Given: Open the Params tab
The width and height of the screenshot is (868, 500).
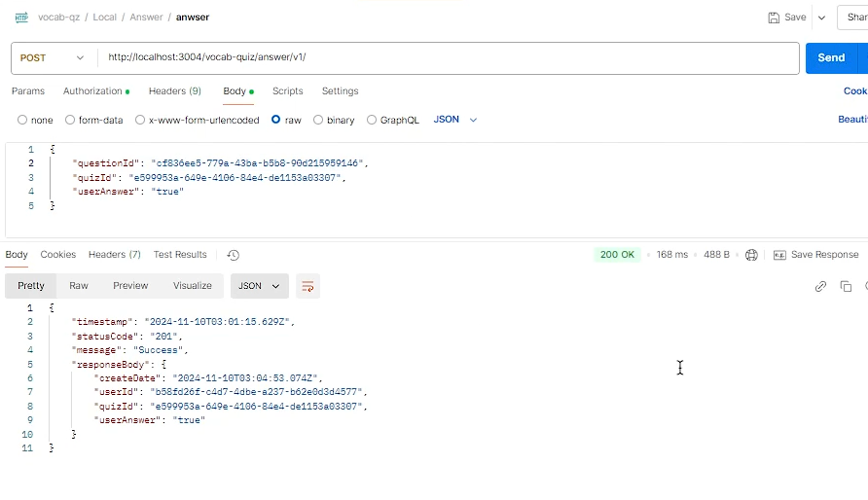Looking at the screenshot, I should click(28, 91).
